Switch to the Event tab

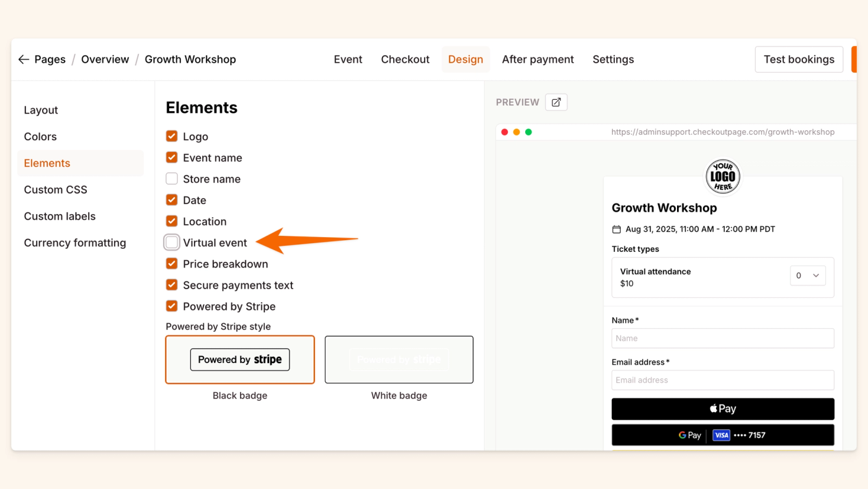348,60
